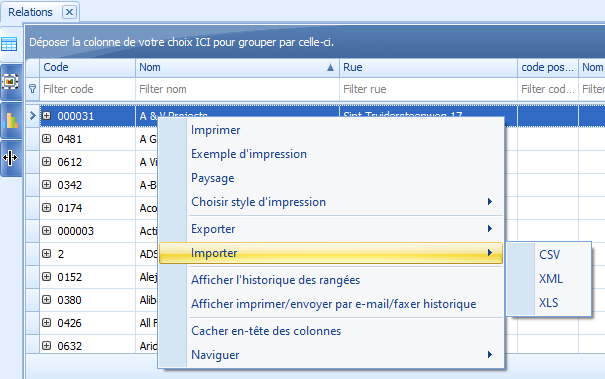The image size is (605, 379).
Task: Select cell with code 0152
Action: click(88, 277)
